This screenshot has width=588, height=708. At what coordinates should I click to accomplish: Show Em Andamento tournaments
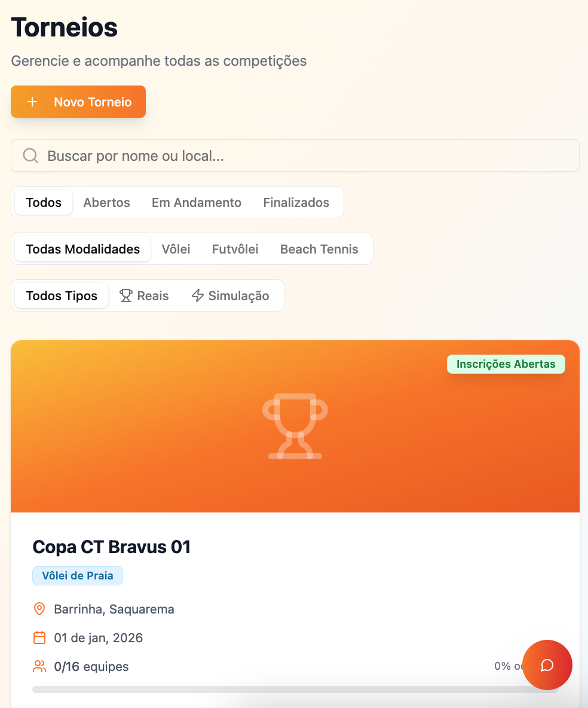click(x=197, y=203)
